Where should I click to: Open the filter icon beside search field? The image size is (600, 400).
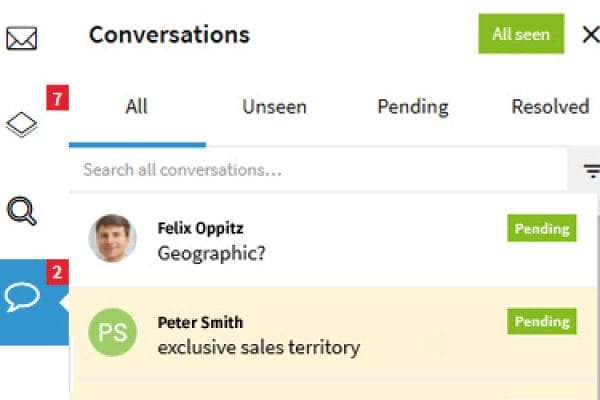coord(591,171)
